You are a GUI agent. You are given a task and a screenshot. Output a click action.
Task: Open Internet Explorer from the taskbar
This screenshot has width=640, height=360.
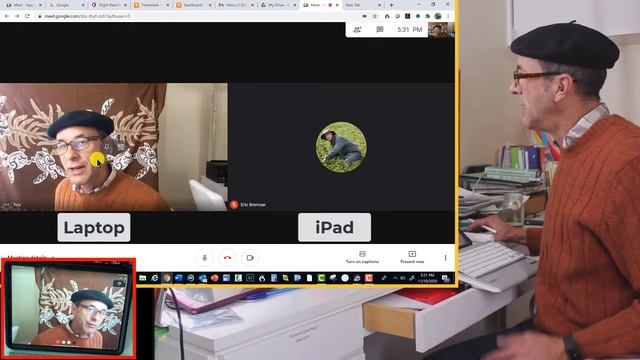pyautogui.click(x=155, y=278)
